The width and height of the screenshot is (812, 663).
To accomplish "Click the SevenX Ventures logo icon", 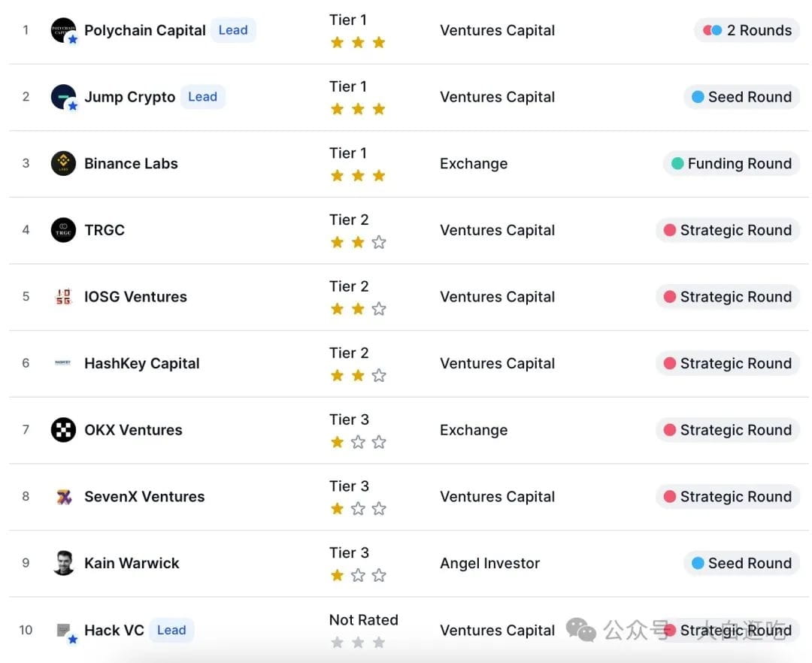I will (63, 496).
